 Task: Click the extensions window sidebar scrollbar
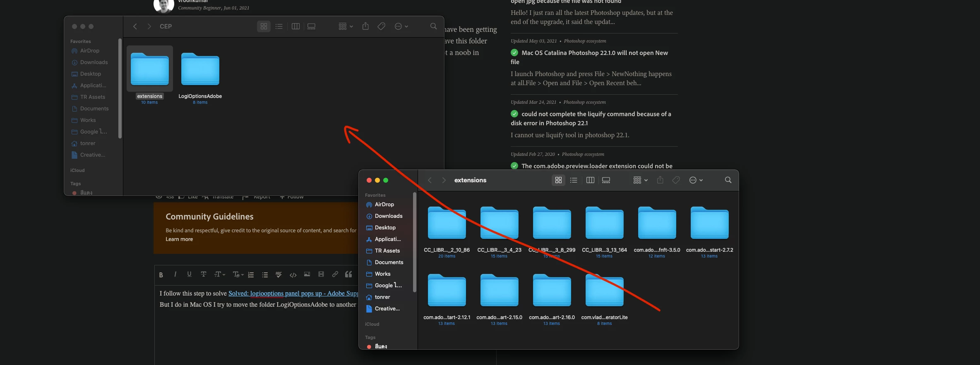click(415, 242)
